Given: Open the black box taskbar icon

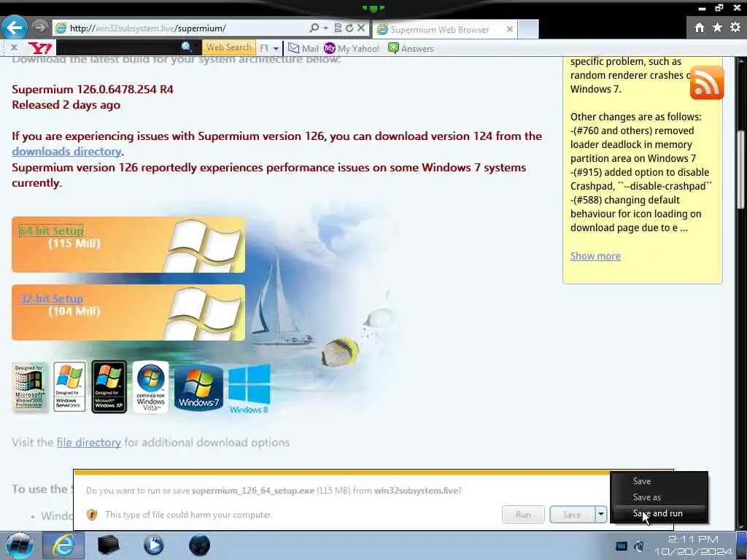Looking at the screenshot, I should tap(108, 545).
